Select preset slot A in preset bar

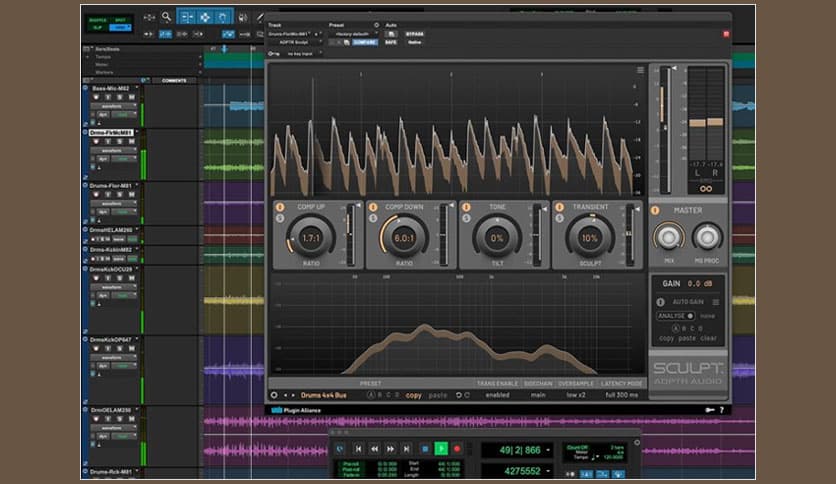tap(371, 395)
